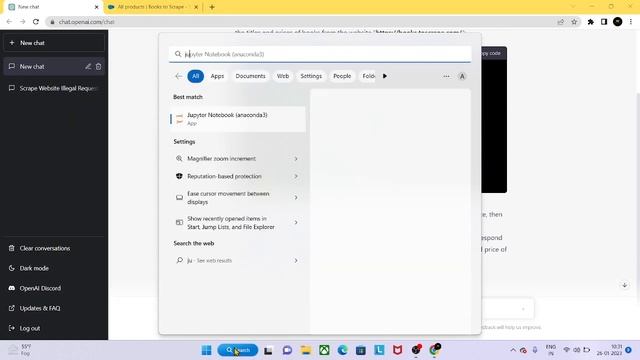
Task: Expand Show recently opened items chevron
Action: pos(296,222)
